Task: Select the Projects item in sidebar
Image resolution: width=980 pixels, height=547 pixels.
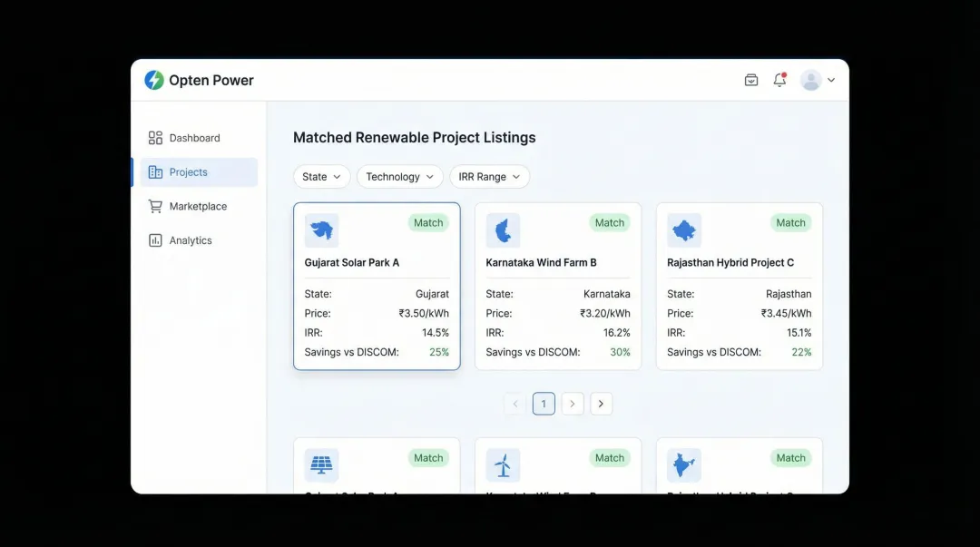Action: 187,171
